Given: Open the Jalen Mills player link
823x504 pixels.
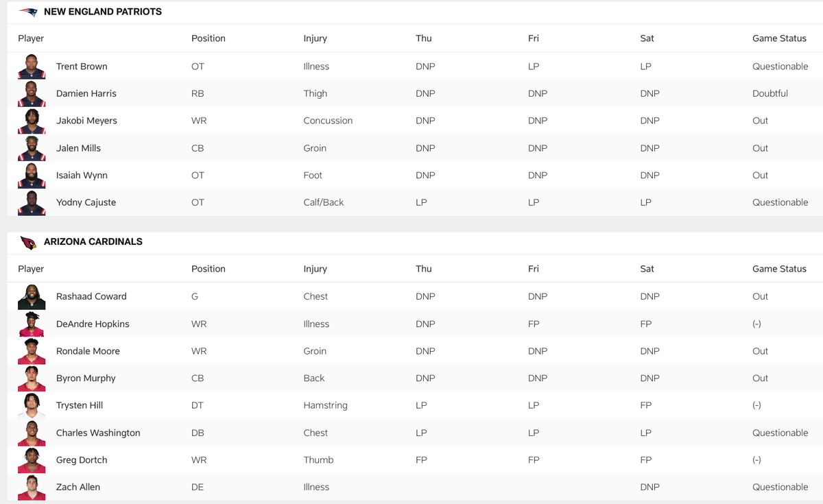Looking at the screenshot, I should pos(78,148).
